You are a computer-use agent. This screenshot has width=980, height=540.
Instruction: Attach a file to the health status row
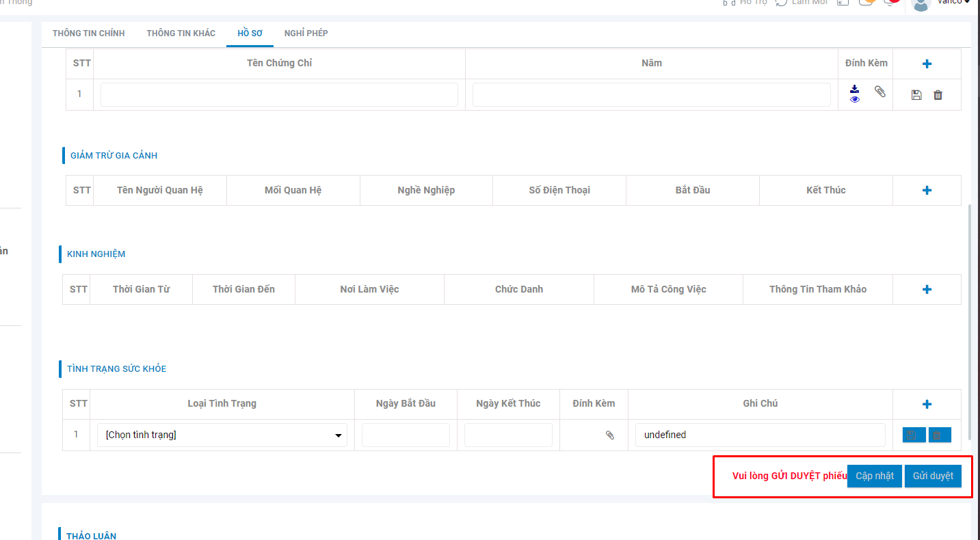610,435
